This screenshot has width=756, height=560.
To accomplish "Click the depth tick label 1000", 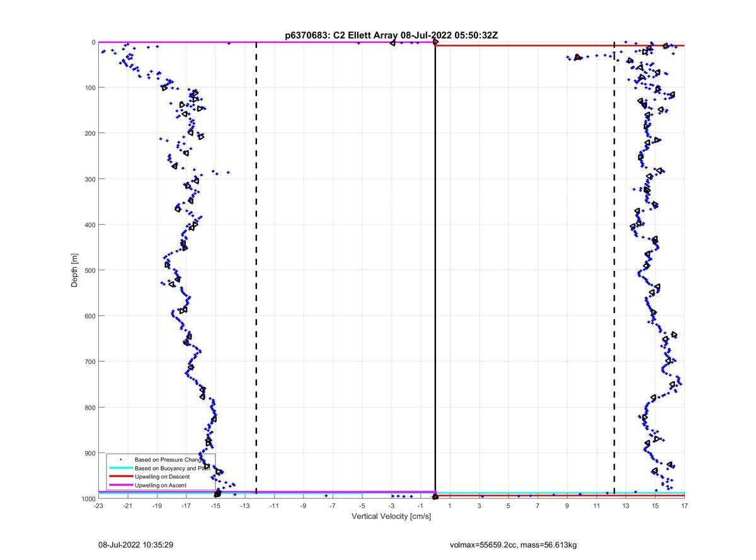I will coord(89,498).
